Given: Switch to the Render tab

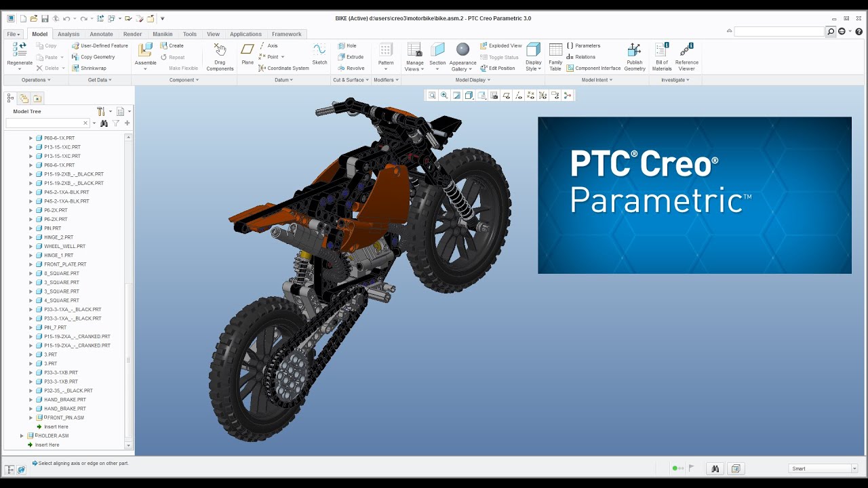Looking at the screenshot, I should click(132, 34).
